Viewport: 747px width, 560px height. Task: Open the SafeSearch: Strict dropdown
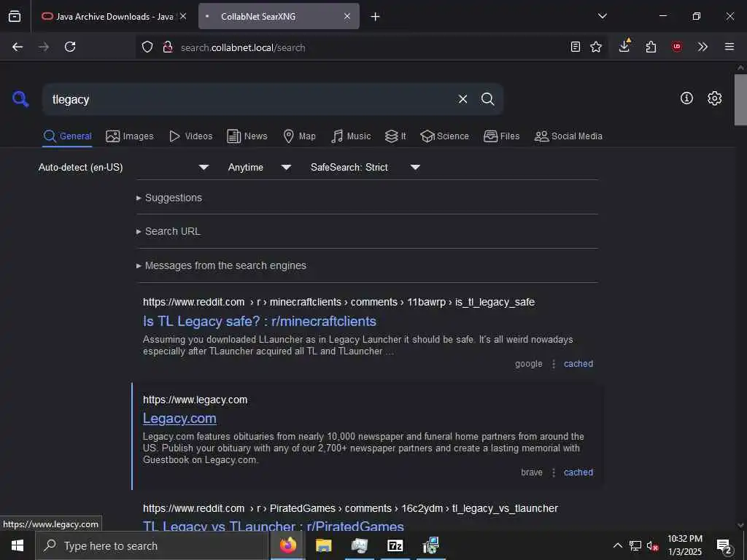(x=365, y=167)
